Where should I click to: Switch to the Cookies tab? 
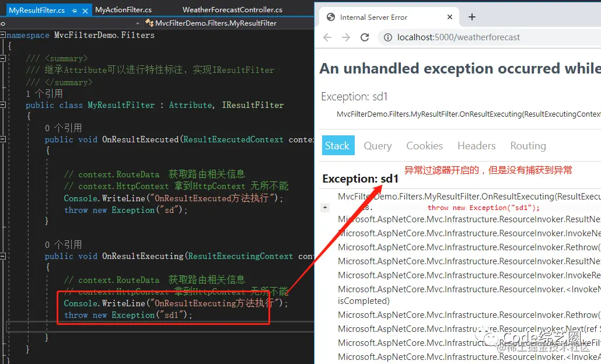click(x=424, y=146)
